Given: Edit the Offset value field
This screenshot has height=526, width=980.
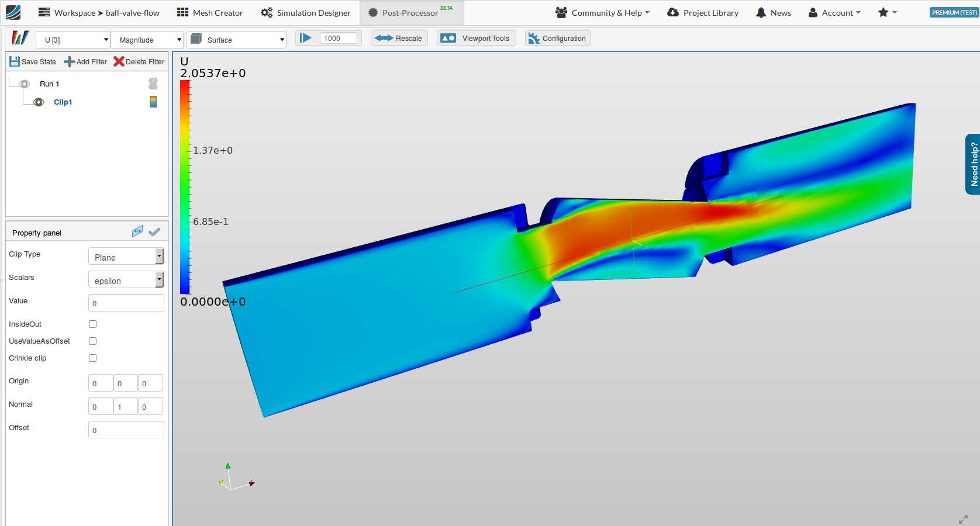Looking at the screenshot, I should click(x=126, y=430).
